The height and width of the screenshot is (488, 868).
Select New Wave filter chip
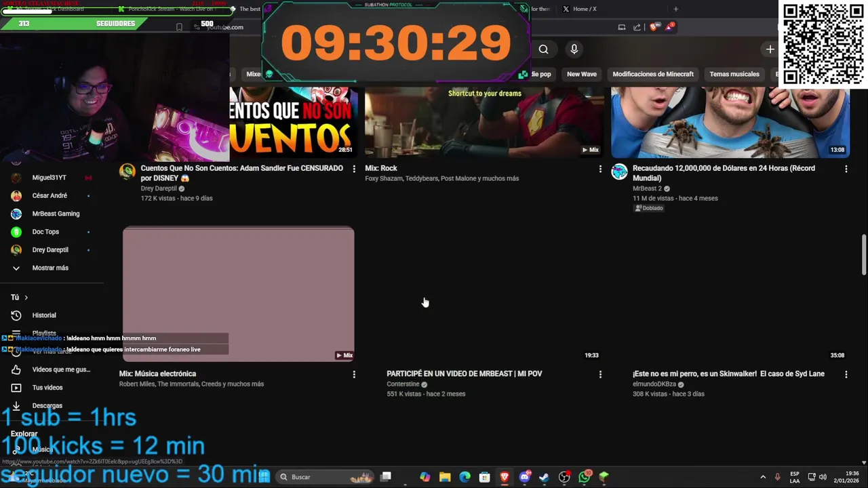[582, 74]
